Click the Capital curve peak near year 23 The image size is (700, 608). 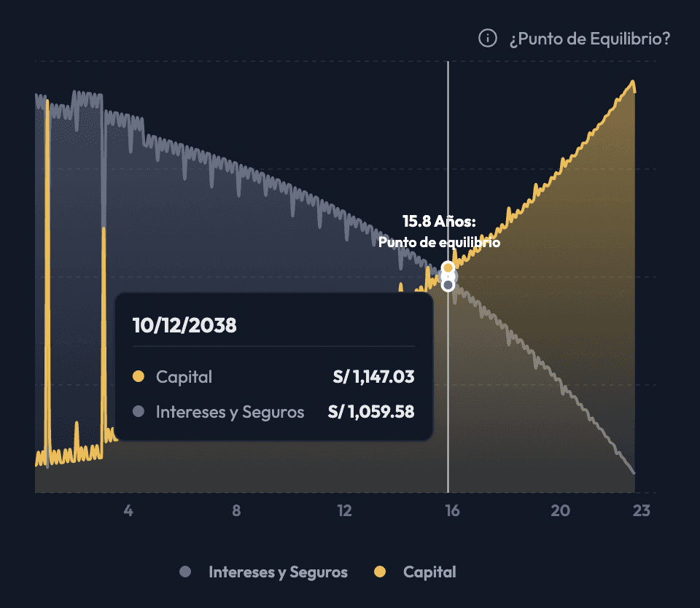(x=632, y=82)
